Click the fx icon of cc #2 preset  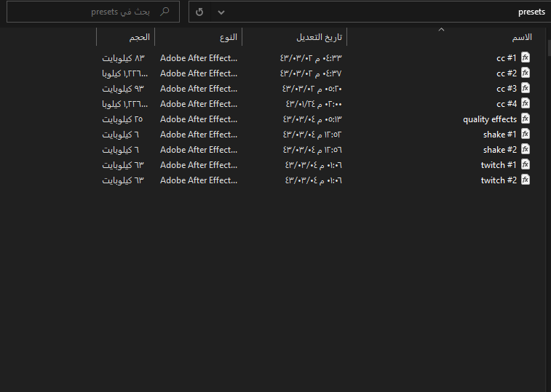526,73
